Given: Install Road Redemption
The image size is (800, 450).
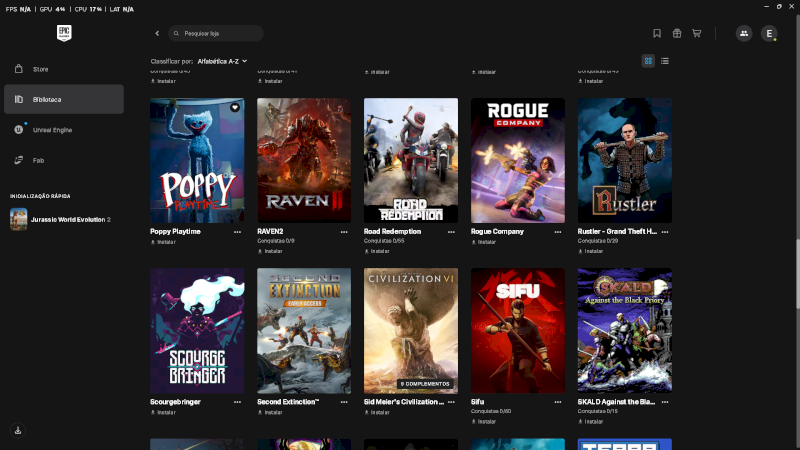Looking at the screenshot, I should (x=377, y=252).
